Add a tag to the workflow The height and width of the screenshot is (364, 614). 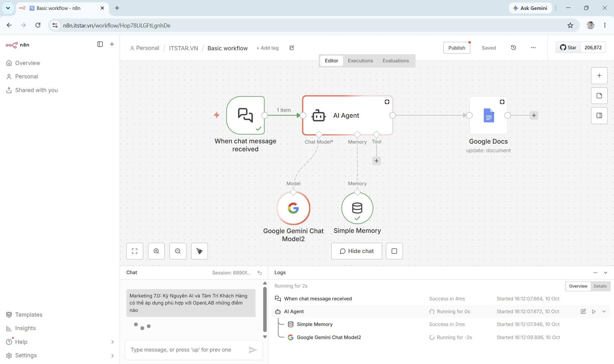point(267,48)
